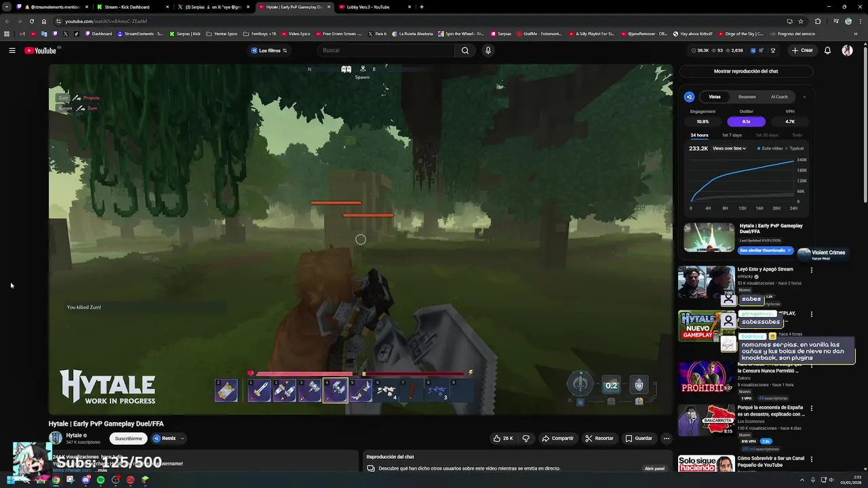This screenshot has width=868, height=488.
Task: Activate voice search microphone
Action: [488, 50]
